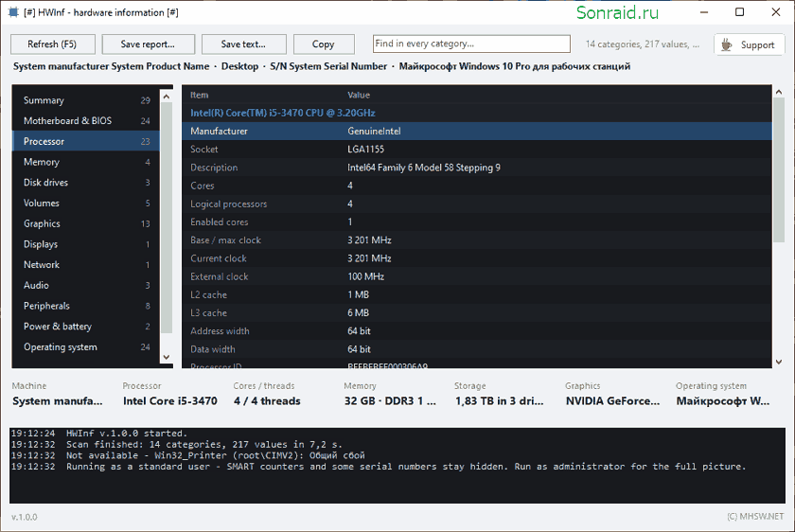Select the Logical processors row
Viewport: 795px width, 532px height.
pyautogui.click(x=477, y=204)
